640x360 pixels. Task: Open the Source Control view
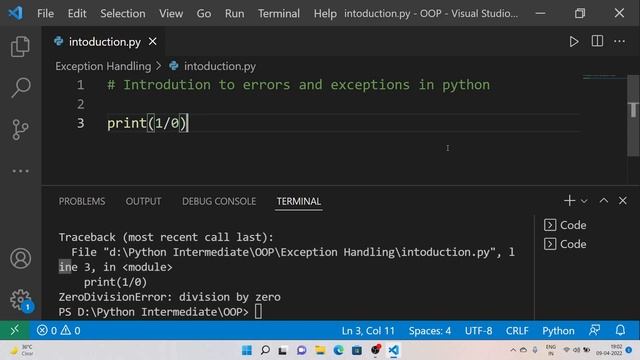(20, 129)
